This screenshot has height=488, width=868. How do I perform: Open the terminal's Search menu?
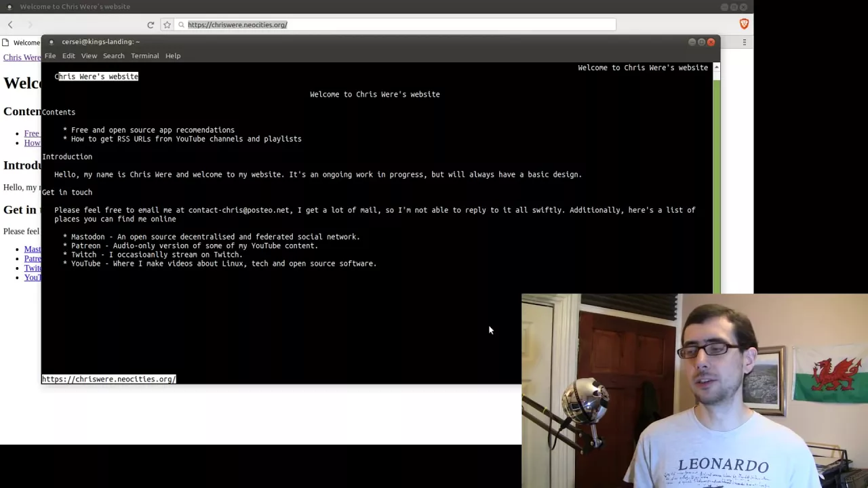point(113,56)
